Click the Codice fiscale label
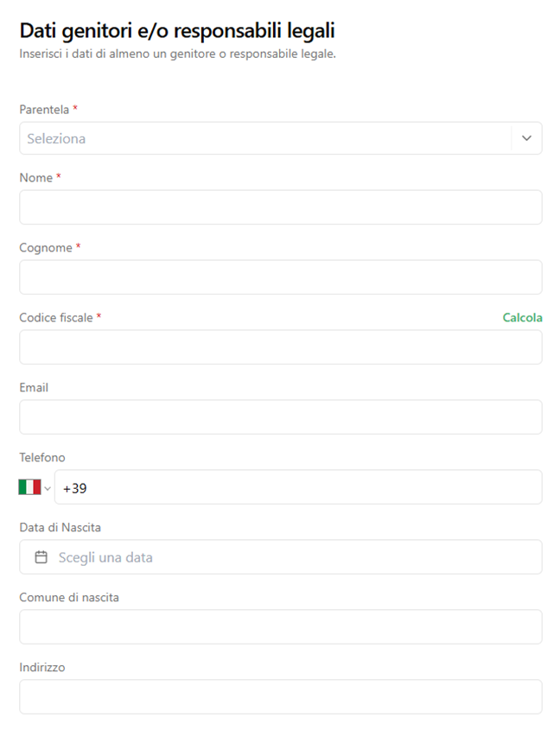560x730 pixels. click(55, 318)
